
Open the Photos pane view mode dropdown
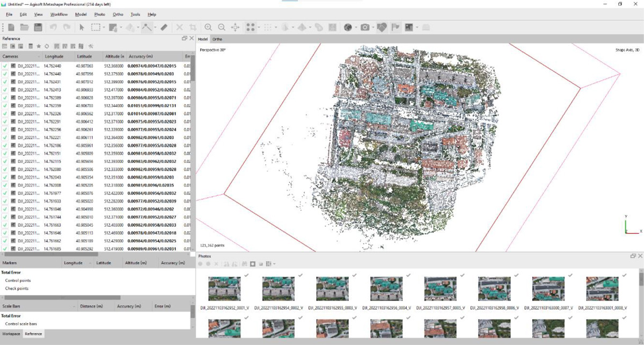275,264
